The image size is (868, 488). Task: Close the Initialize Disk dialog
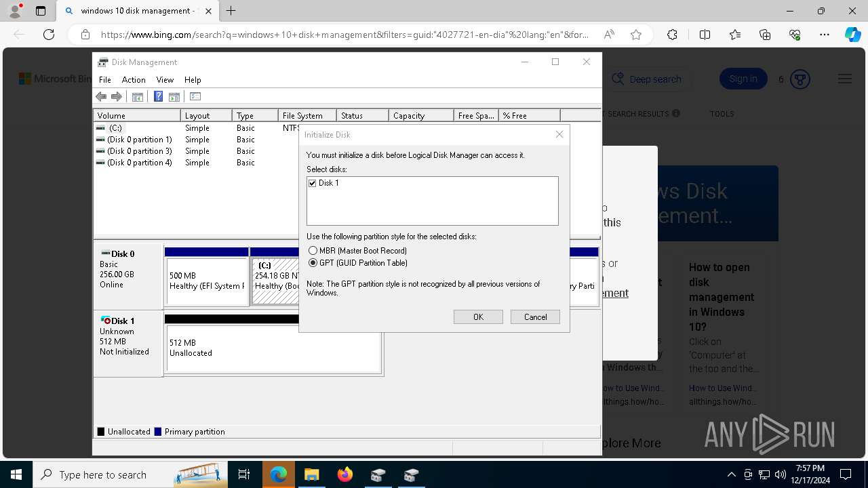(x=559, y=134)
